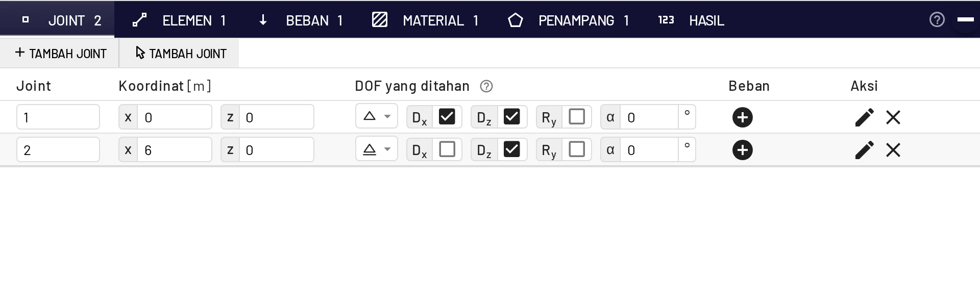The image size is (980, 306).
Task: Add a load to joint 2
Action: (743, 150)
